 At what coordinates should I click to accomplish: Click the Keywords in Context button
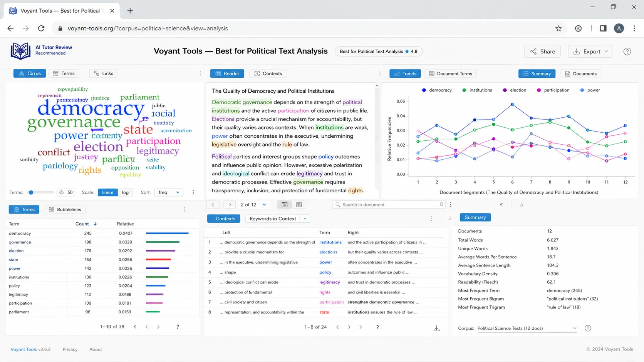[x=273, y=219]
